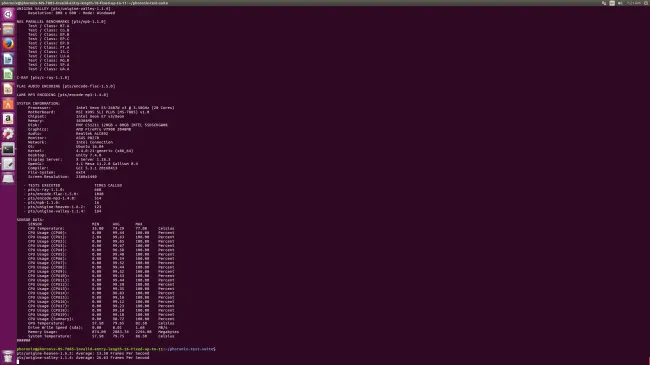The image size is (650, 365).
Task: Click the Motherboard line text
Action: (89, 112)
